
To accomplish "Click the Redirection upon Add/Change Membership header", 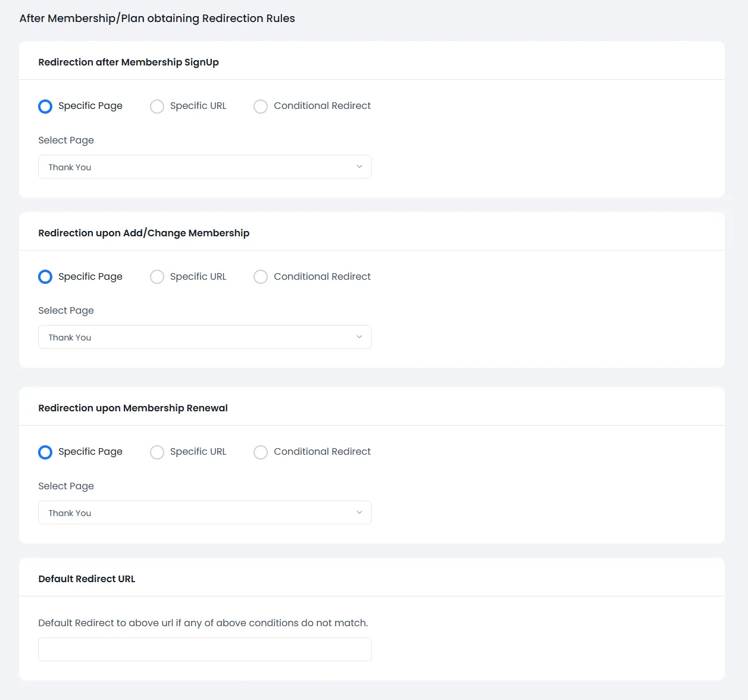I will [144, 233].
